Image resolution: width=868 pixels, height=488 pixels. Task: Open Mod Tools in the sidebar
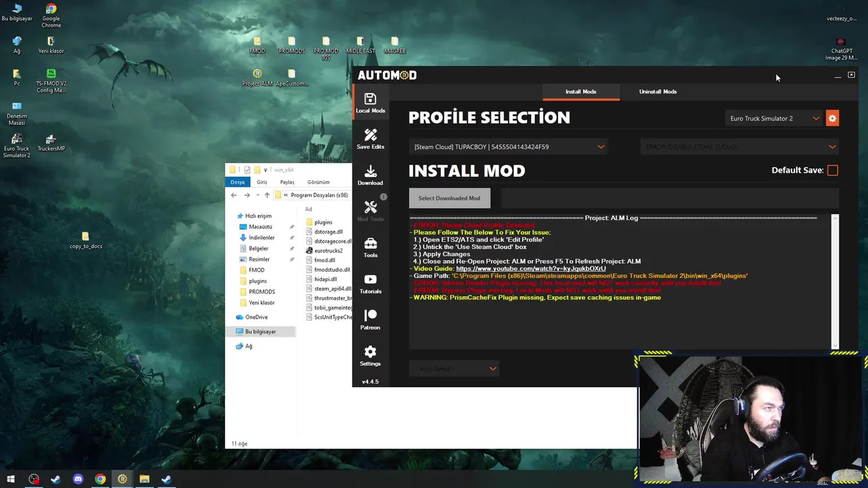tap(370, 211)
